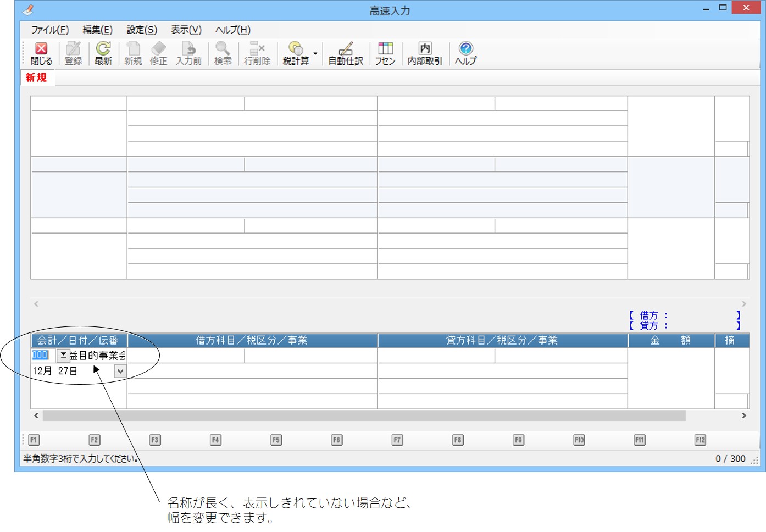
Task: Click the 000 accounting code input field
Action: (x=41, y=356)
